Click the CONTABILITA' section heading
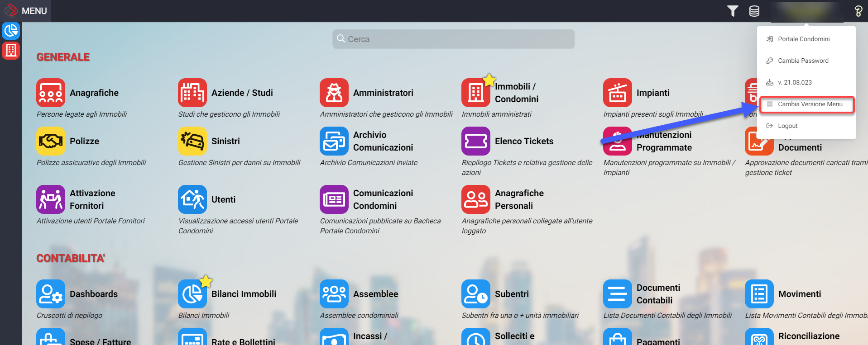The width and height of the screenshot is (868, 345). click(x=71, y=258)
